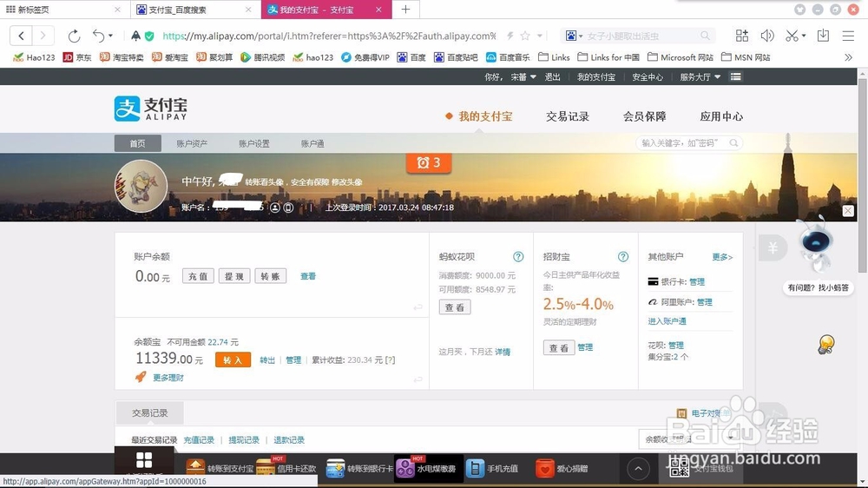This screenshot has height=488, width=868.
Task: Open search engine selector dropdown
Action: tap(574, 36)
